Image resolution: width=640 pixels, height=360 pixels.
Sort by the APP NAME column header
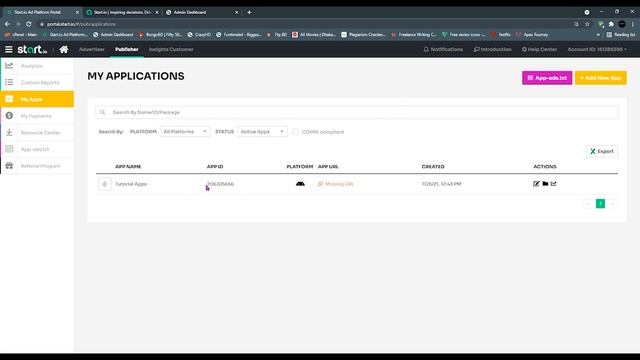(128, 167)
